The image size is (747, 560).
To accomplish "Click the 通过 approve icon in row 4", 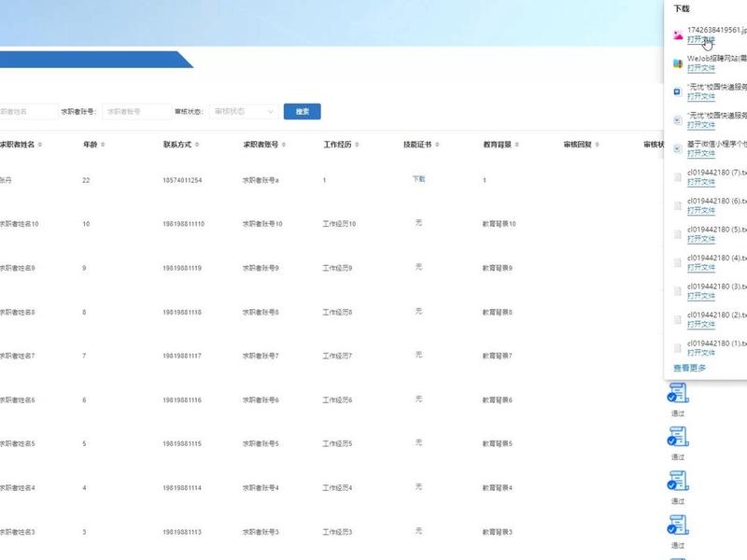I will (x=678, y=481).
